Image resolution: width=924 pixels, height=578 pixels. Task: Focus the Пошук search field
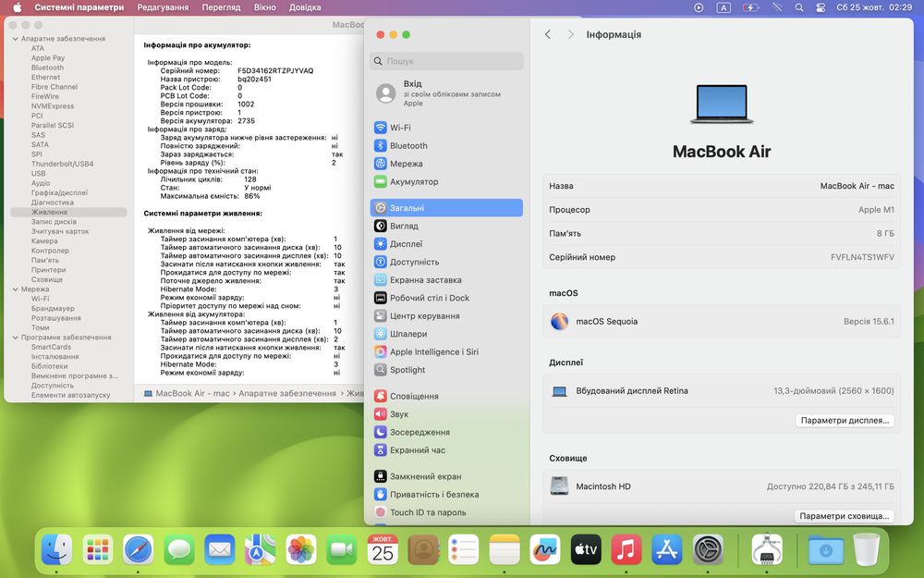click(446, 61)
